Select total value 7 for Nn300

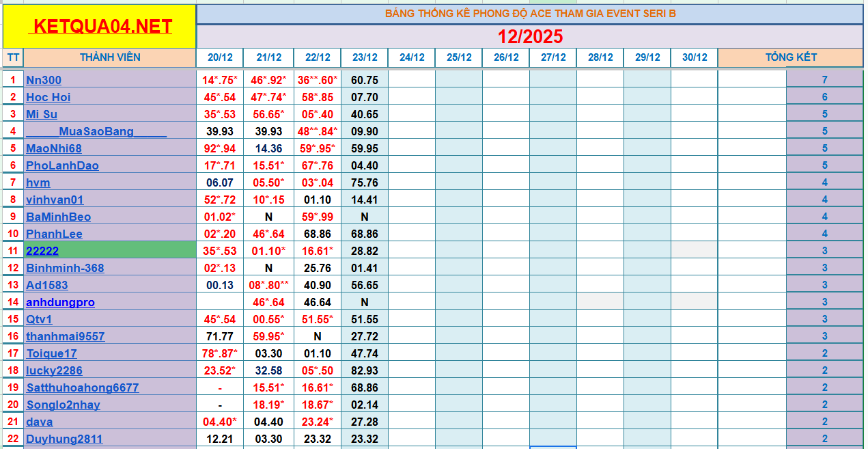825,80
